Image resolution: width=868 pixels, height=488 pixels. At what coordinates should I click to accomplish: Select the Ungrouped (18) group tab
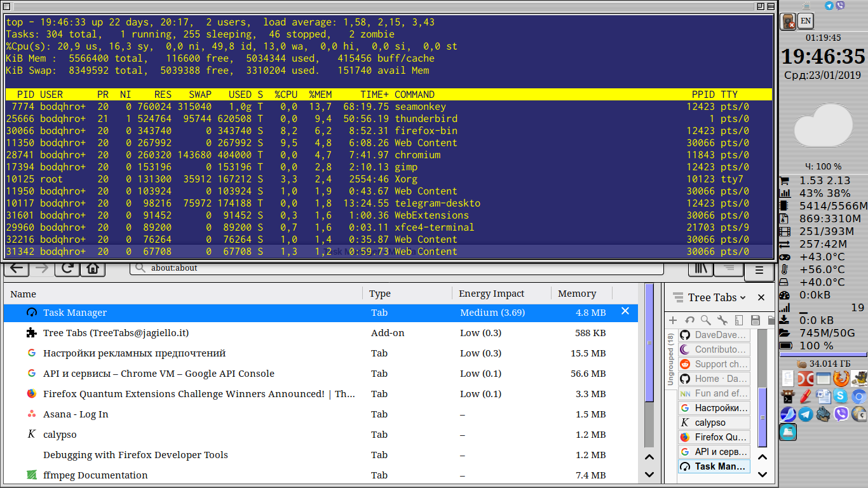[670, 360]
